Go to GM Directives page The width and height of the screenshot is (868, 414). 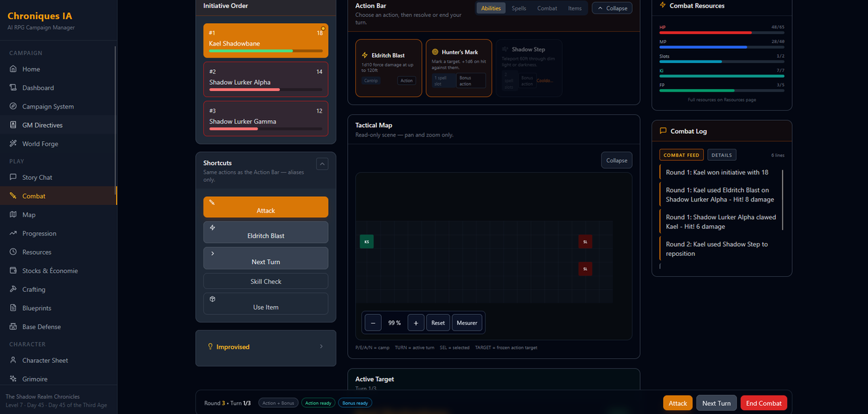point(58,125)
